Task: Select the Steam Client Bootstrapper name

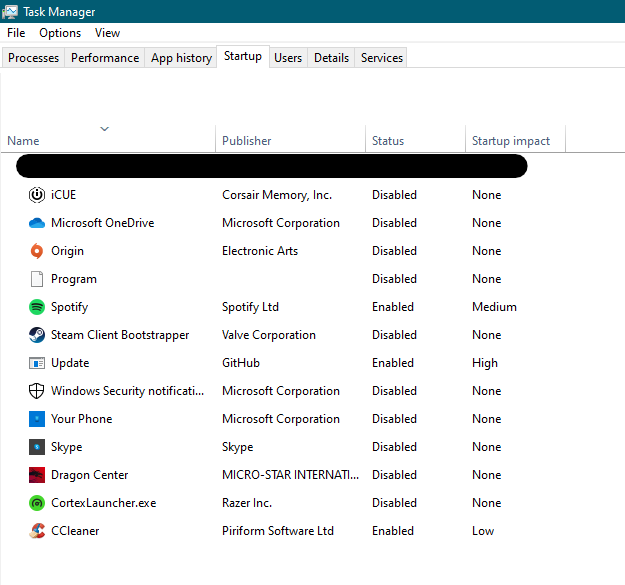Action: click(x=120, y=335)
